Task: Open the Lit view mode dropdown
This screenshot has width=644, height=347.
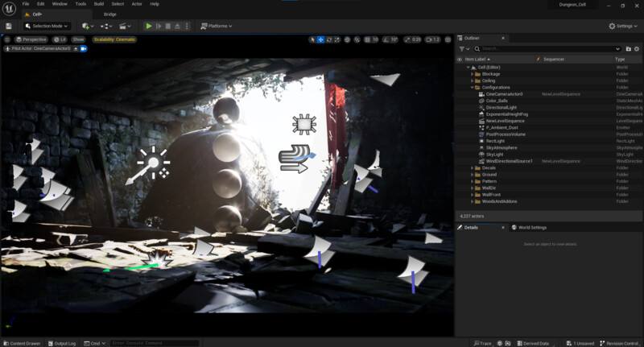Action: (x=60, y=39)
